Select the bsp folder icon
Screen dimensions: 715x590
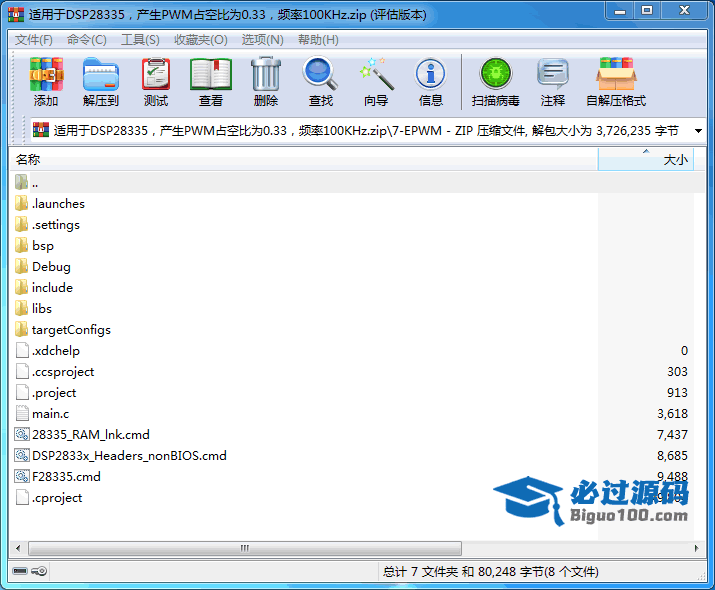pos(21,245)
